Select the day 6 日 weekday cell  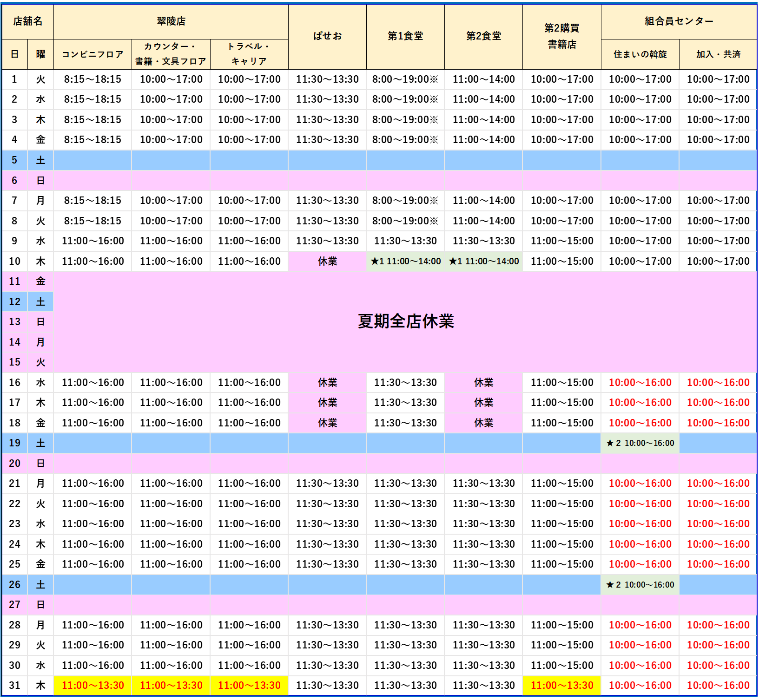40,180
